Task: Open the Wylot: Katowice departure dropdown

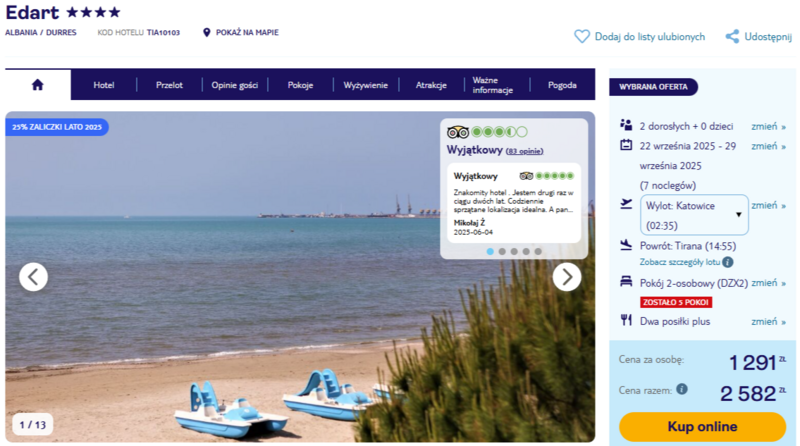Action: 694,215
